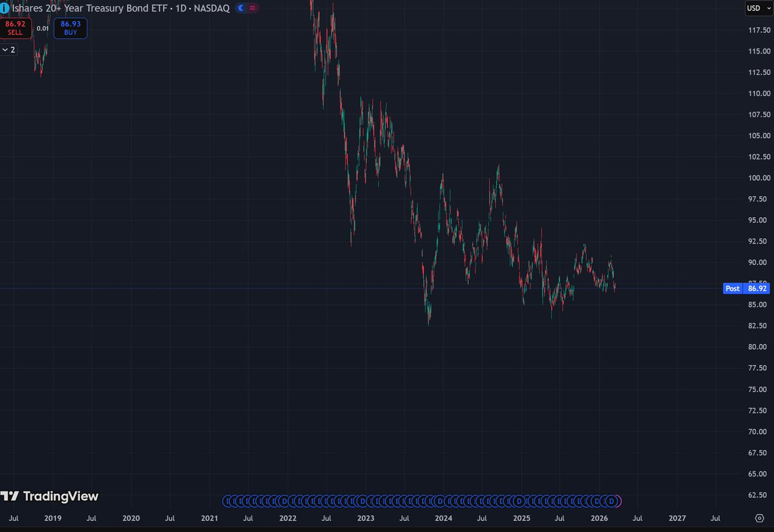774x532 pixels.
Task: Click the 70.00 price scale label
Action: tap(759, 431)
